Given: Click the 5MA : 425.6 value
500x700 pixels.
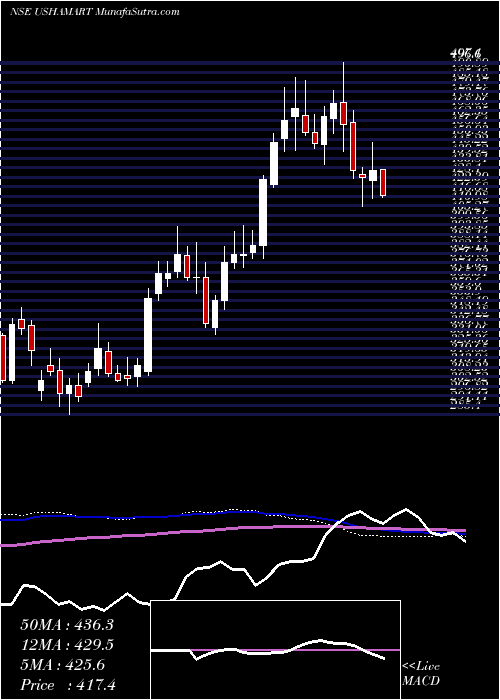Looking at the screenshot, I should (x=62, y=665).
